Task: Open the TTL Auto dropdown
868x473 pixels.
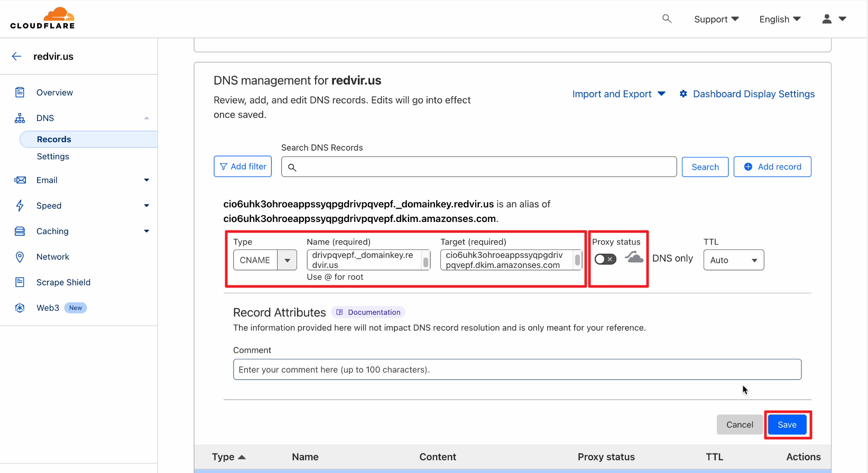Action: (733, 260)
